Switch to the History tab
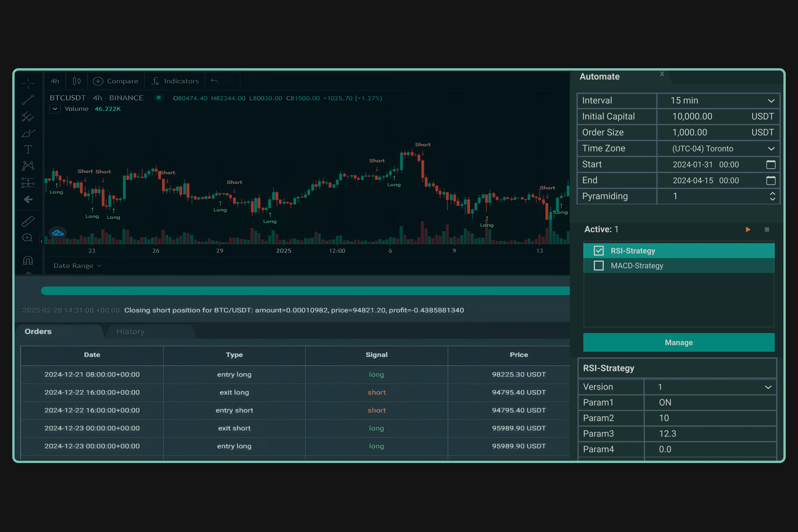Viewport: 798px width, 532px height. coord(130,331)
